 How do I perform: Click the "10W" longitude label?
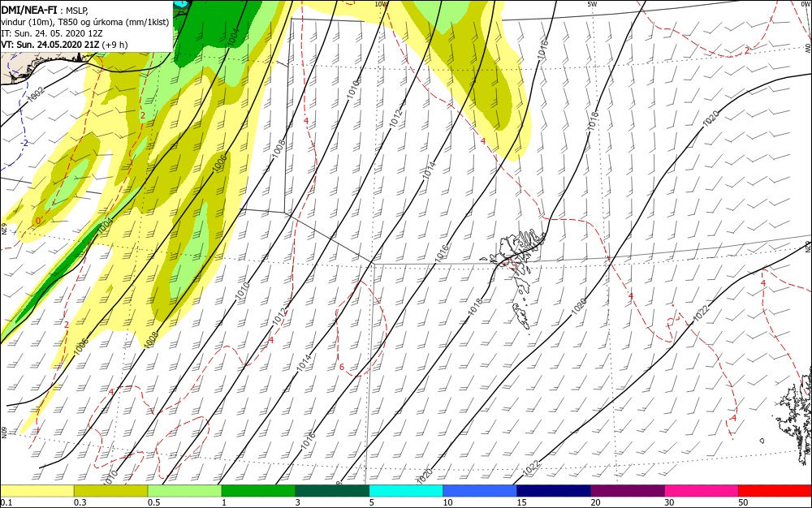pos(381,4)
